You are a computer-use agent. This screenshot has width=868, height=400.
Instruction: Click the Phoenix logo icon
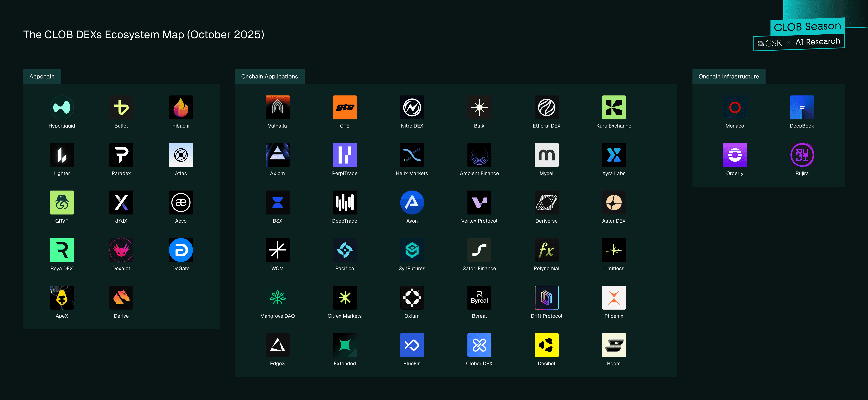(614, 297)
